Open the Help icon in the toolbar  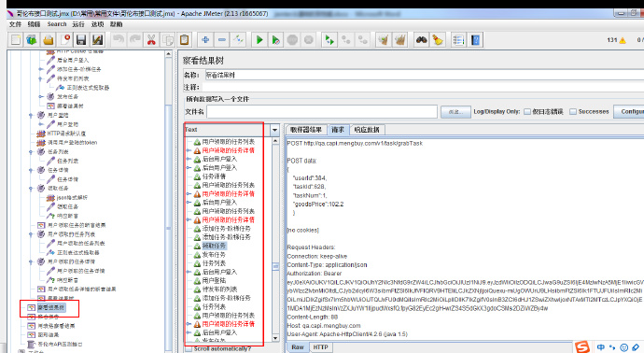click(x=476, y=40)
